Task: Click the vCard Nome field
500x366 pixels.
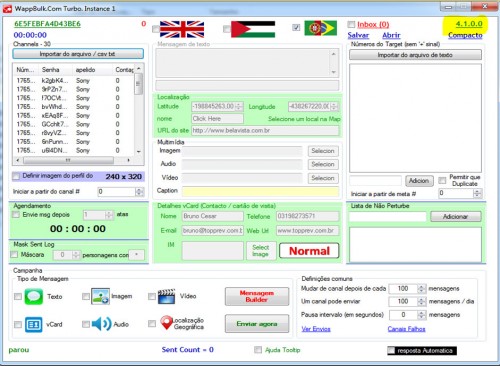Action: click(x=213, y=216)
